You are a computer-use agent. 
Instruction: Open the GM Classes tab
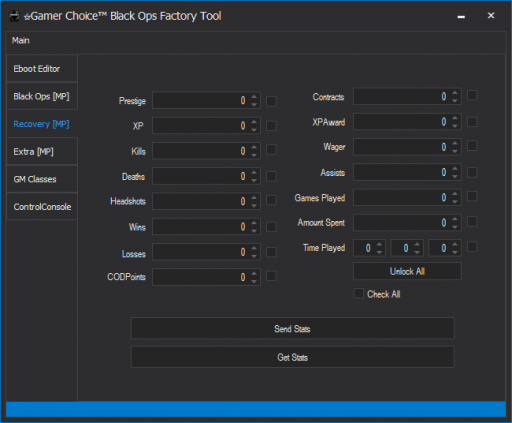tap(42, 179)
